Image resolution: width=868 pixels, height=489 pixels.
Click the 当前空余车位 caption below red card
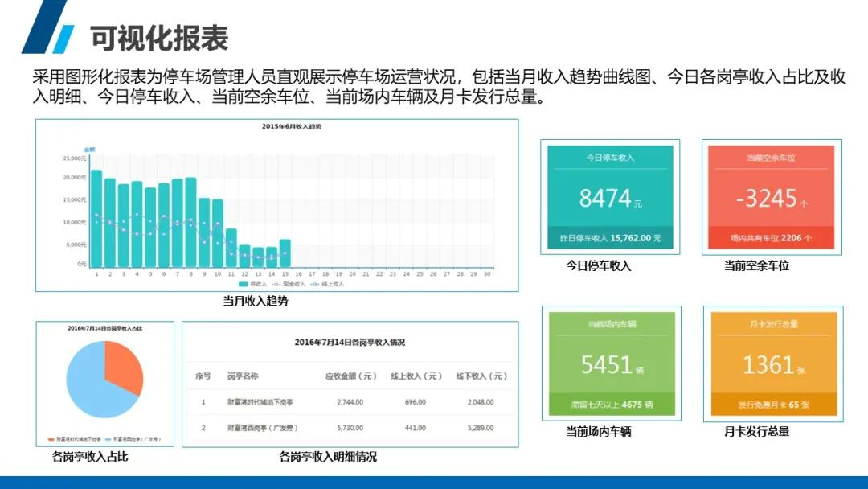point(757,266)
